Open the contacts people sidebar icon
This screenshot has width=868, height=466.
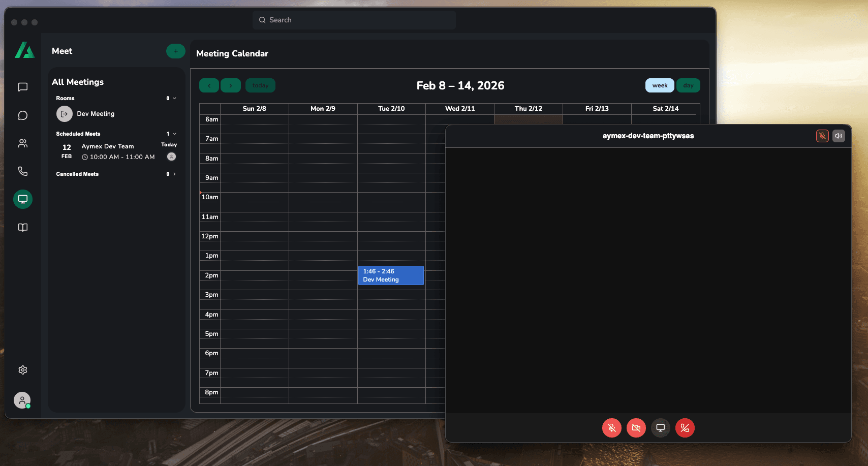pos(23,143)
